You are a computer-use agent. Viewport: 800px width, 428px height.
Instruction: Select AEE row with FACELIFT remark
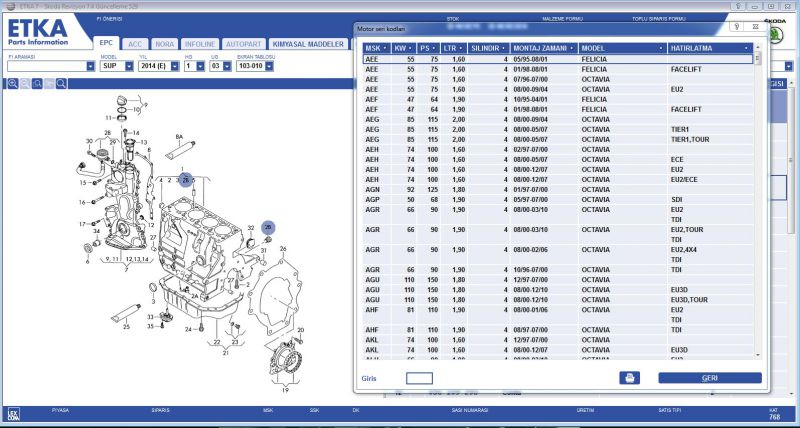click(x=558, y=69)
